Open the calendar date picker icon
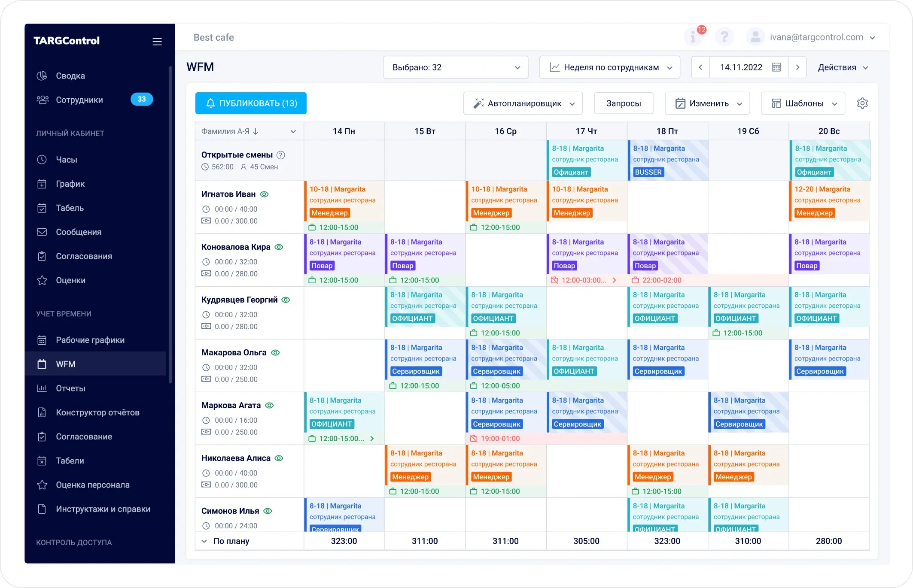The width and height of the screenshot is (913, 588). [776, 67]
